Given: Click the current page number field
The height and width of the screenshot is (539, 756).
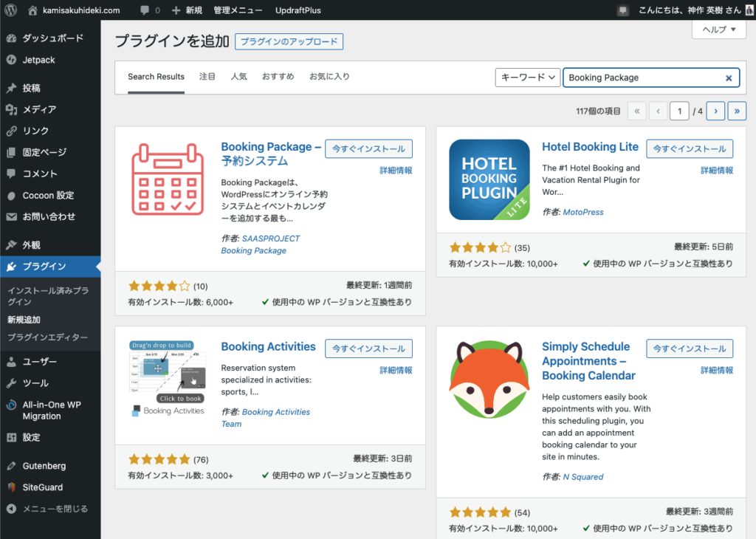Looking at the screenshot, I should pos(679,111).
